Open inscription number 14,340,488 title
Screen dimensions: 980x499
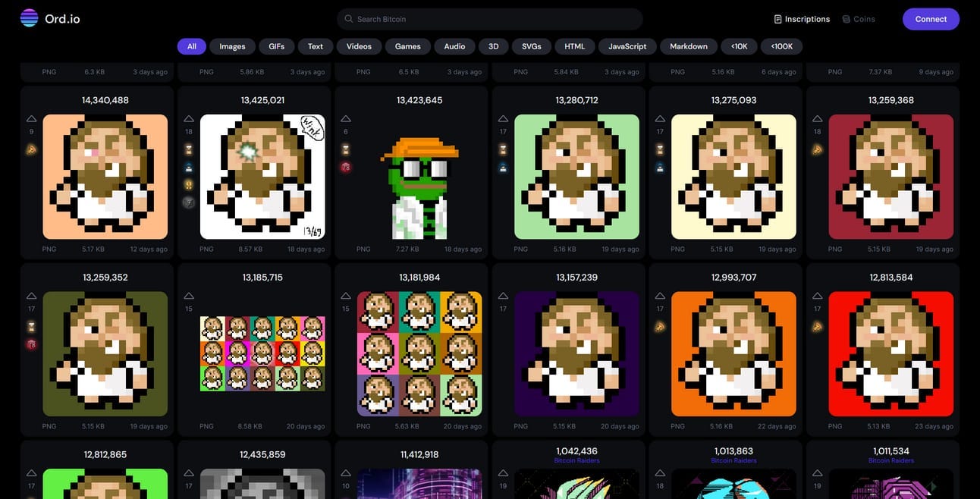[x=105, y=100]
